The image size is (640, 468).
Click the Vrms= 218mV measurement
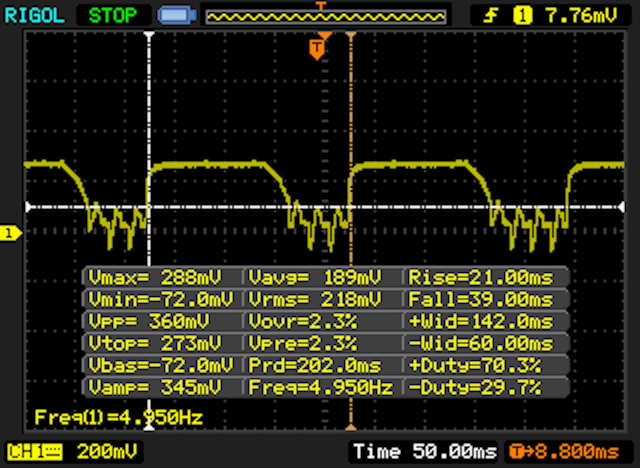[315, 299]
